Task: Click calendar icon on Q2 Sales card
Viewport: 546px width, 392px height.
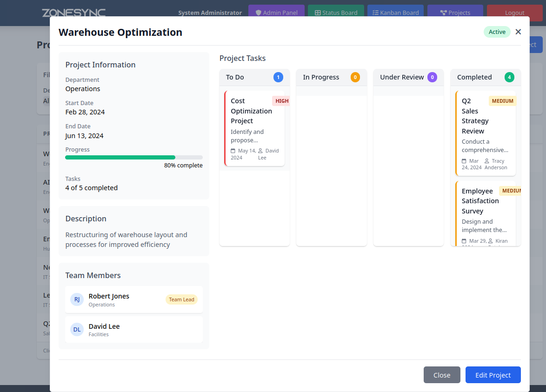Action: (x=464, y=161)
